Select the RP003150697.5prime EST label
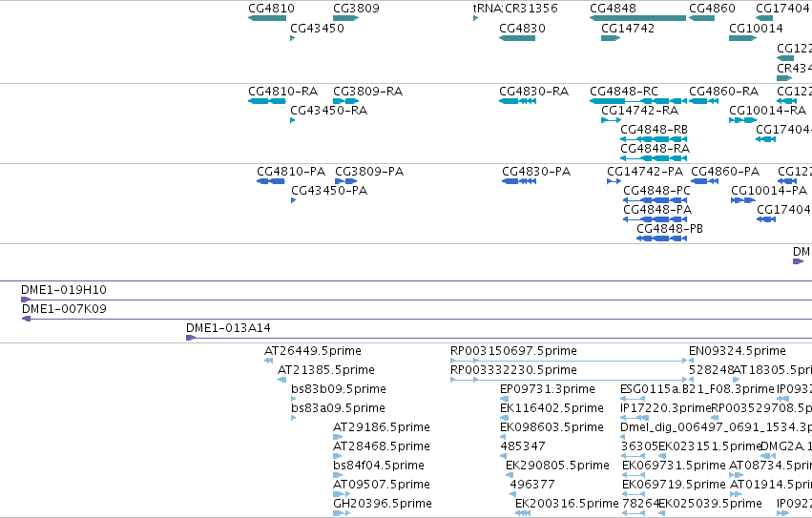Image resolution: width=812 pixels, height=518 pixels. click(513, 351)
